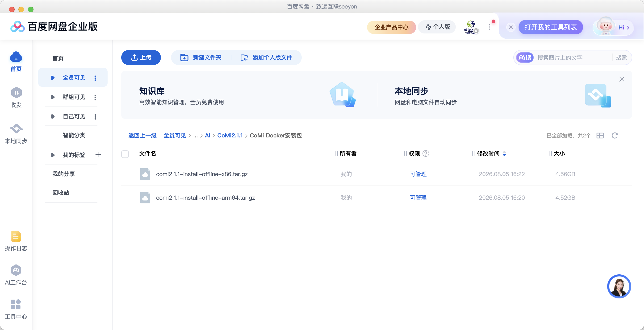
Task: Click 可管理 permission for x86 package
Action: pos(418,174)
